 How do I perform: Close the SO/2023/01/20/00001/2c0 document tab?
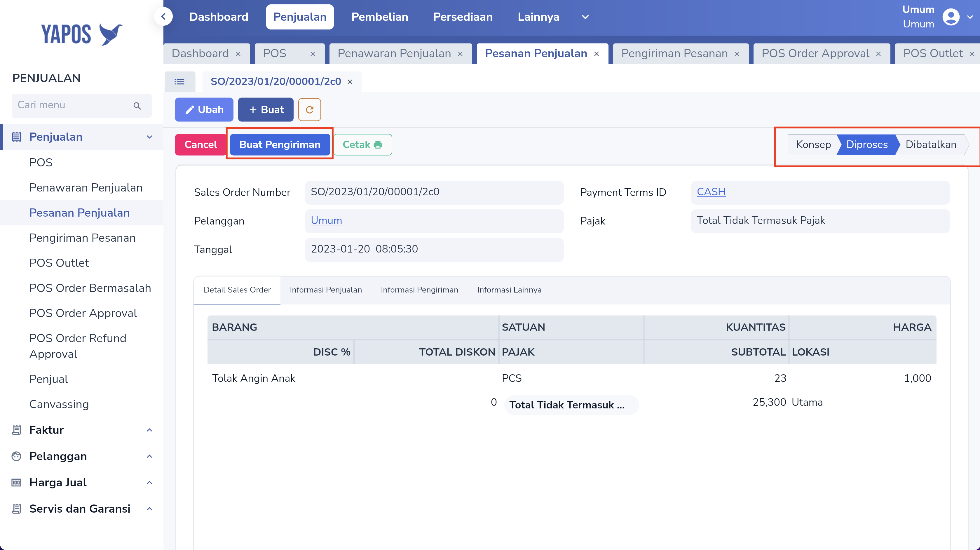tap(350, 82)
